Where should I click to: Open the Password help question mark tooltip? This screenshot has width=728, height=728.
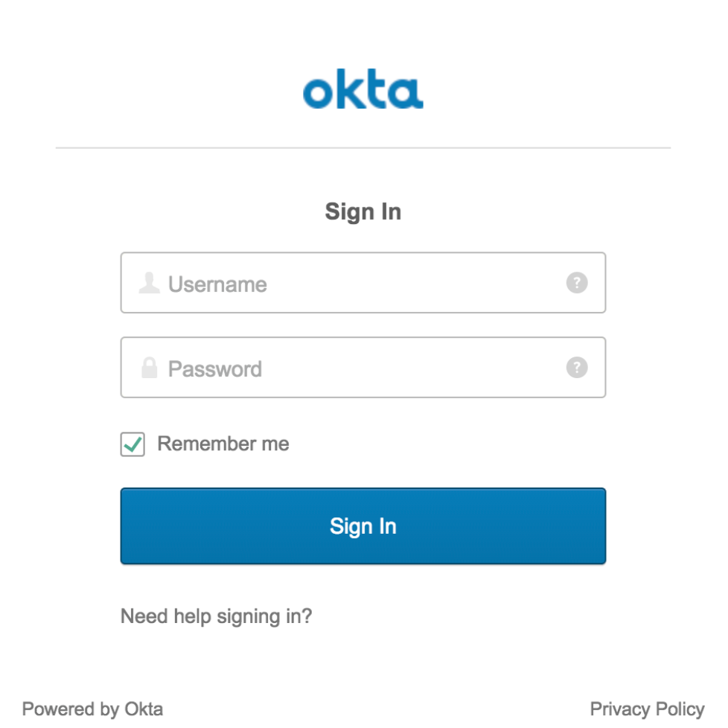577,368
